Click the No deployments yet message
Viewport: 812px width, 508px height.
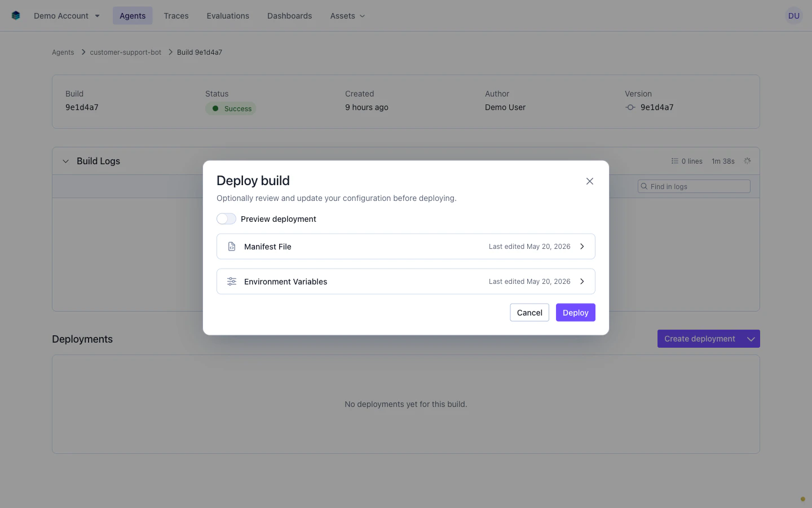[x=406, y=404]
